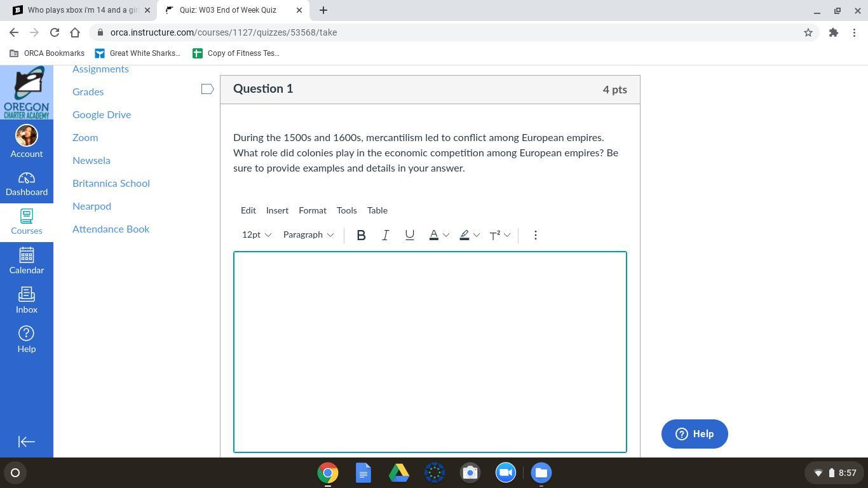The image size is (868, 488).
Task: Open the Format menu in the editor
Action: coord(313,210)
